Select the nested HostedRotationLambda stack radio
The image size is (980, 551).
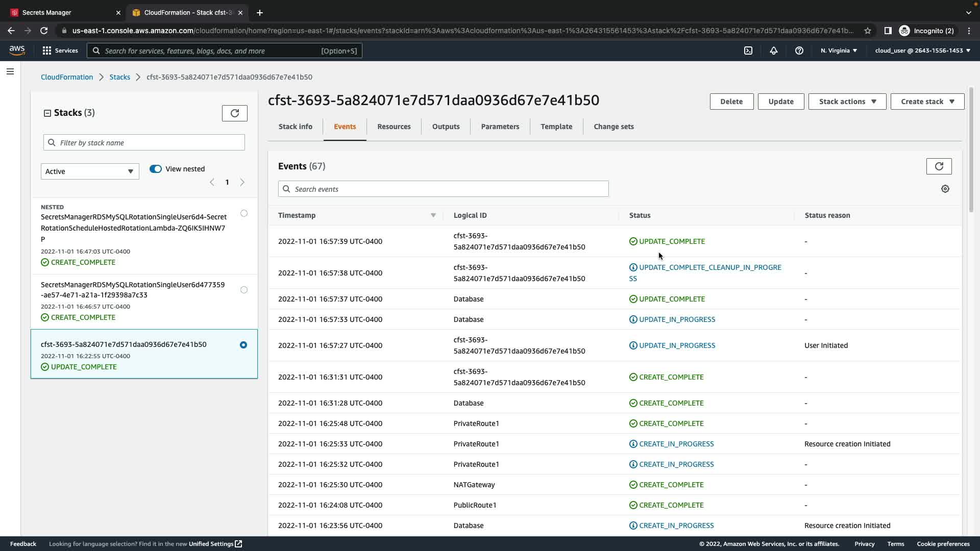(x=244, y=214)
